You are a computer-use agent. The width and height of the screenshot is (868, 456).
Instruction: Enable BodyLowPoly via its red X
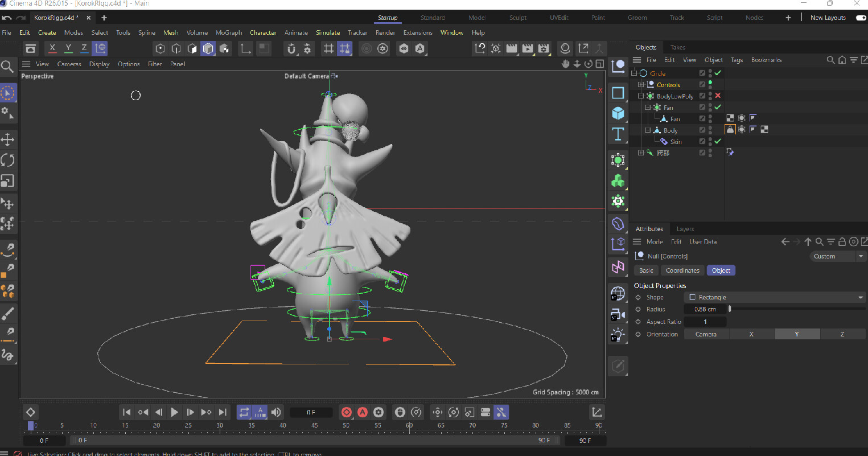(718, 96)
